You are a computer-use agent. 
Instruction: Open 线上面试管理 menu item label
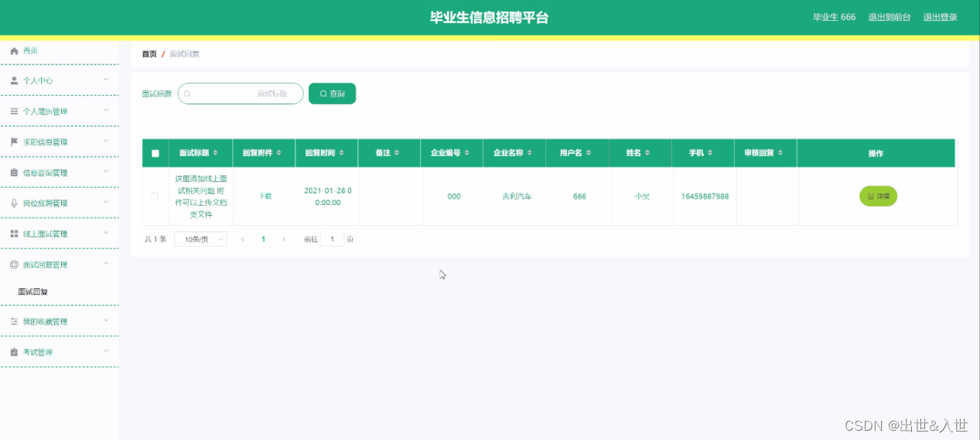tap(46, 234)
